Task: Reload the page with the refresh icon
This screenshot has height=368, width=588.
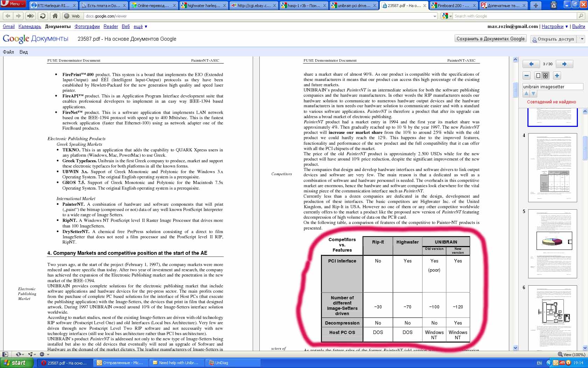Action: [x=43, y=16]
